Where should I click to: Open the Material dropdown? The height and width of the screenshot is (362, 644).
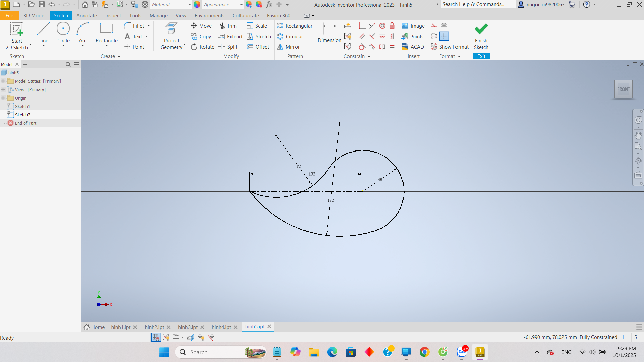(189, 5)
